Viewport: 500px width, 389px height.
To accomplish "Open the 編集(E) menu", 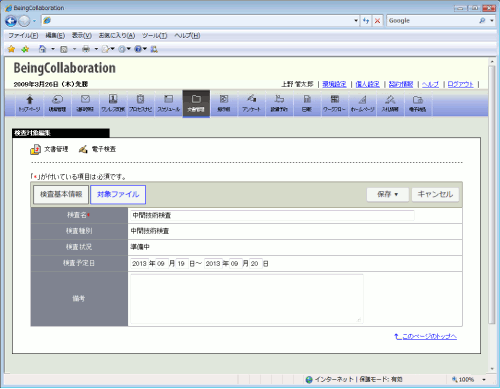I will (55, 36).
